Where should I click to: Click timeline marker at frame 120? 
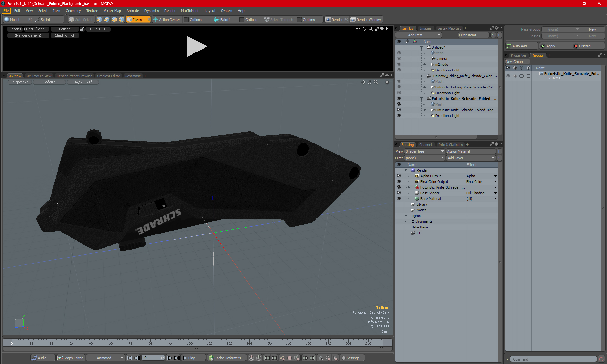[210, 343]
